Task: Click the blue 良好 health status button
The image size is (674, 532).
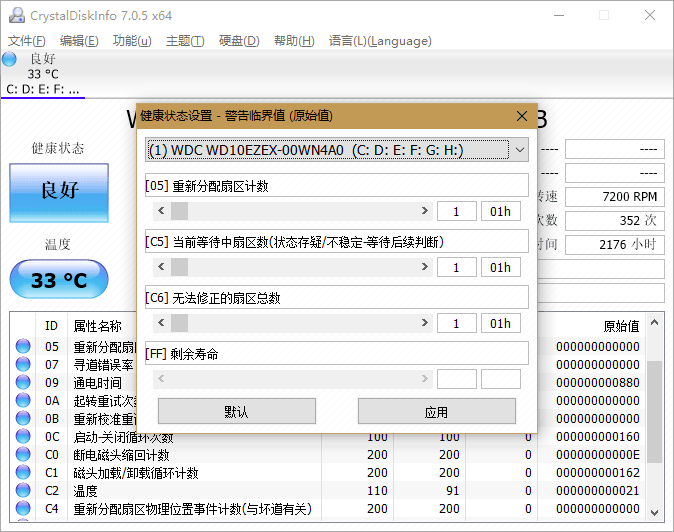Action: coord(58,191)
